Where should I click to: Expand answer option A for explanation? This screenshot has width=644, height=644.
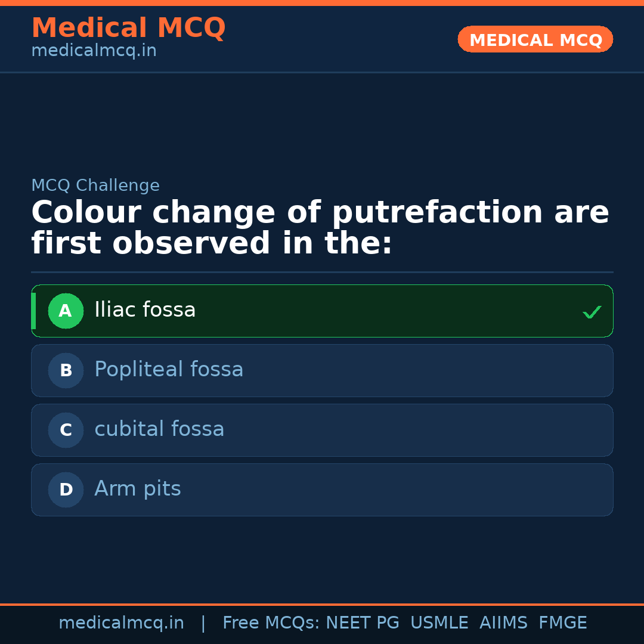click(x=322, y=311)
